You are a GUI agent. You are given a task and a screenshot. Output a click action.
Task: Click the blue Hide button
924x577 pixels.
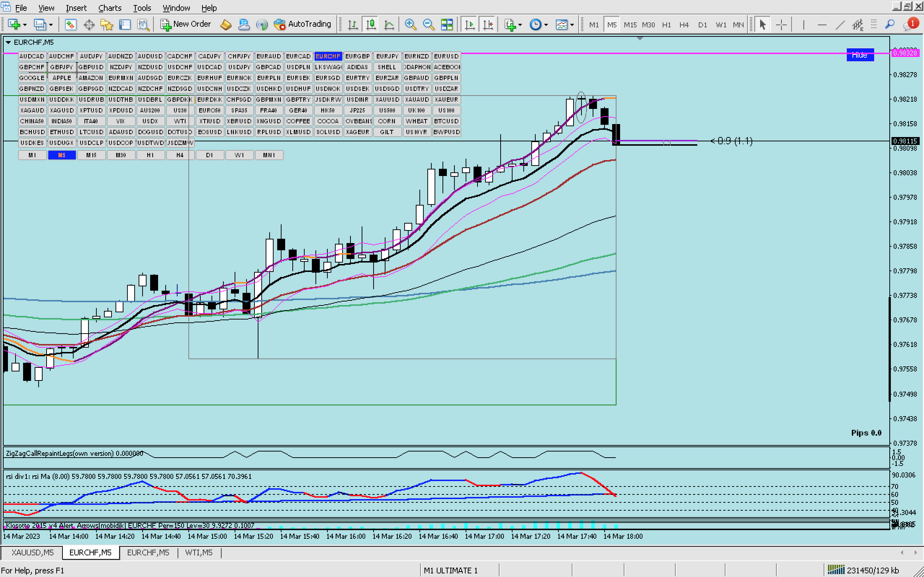pyautogui.click(x=859, y=55)
